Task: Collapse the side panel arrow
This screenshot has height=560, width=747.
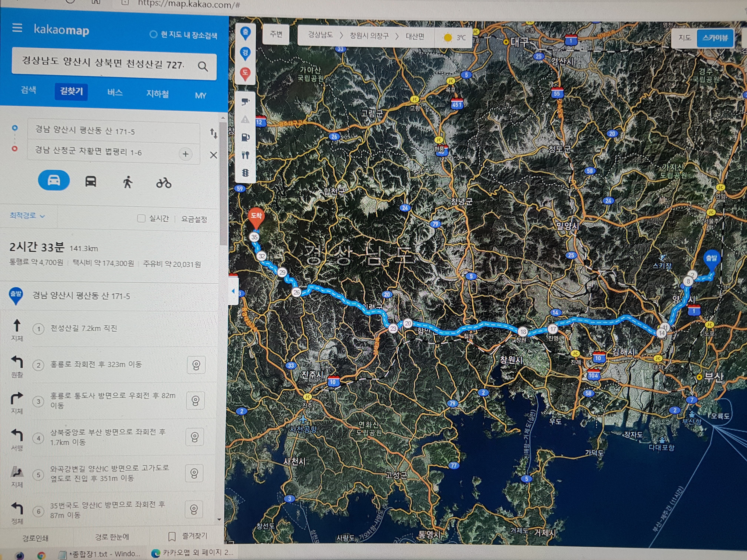Action: 233,291
